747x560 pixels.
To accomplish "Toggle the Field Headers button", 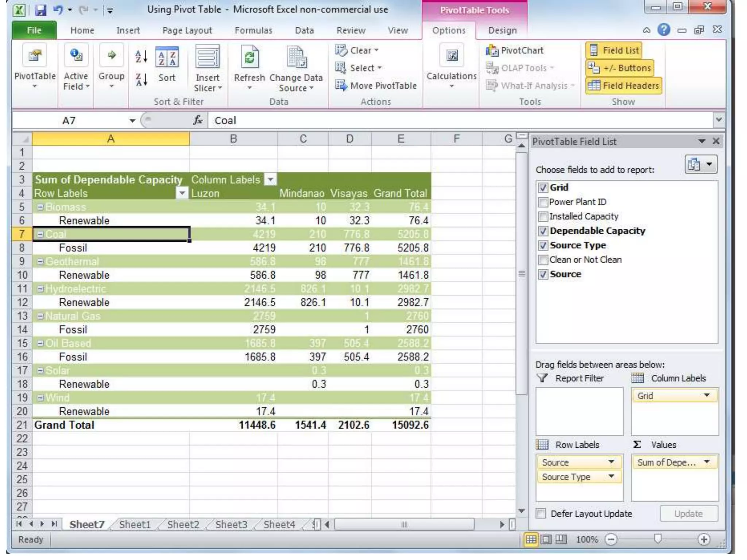I will point(624,85).
